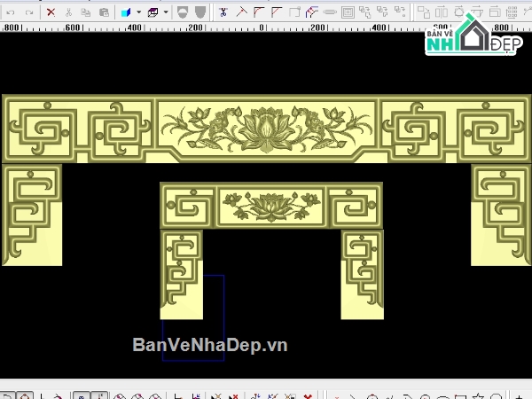Click the red X Delete icon
This screenshot has width=532, height=399.
coord(51,13)
